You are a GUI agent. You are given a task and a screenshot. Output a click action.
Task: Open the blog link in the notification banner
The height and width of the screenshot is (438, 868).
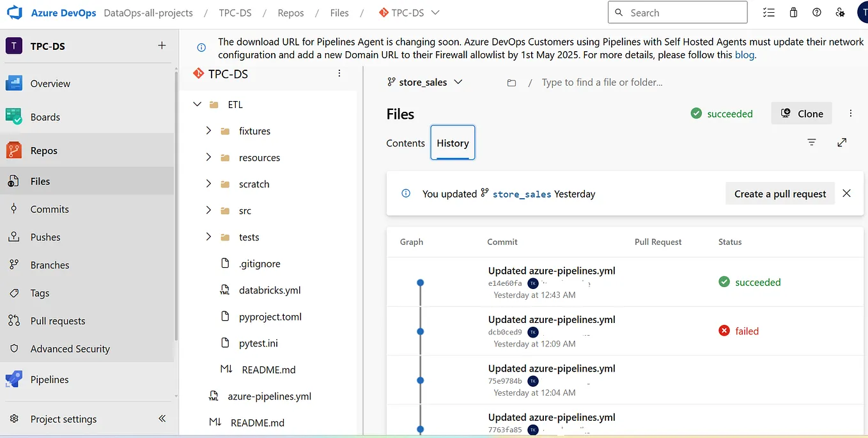[744, 54]
